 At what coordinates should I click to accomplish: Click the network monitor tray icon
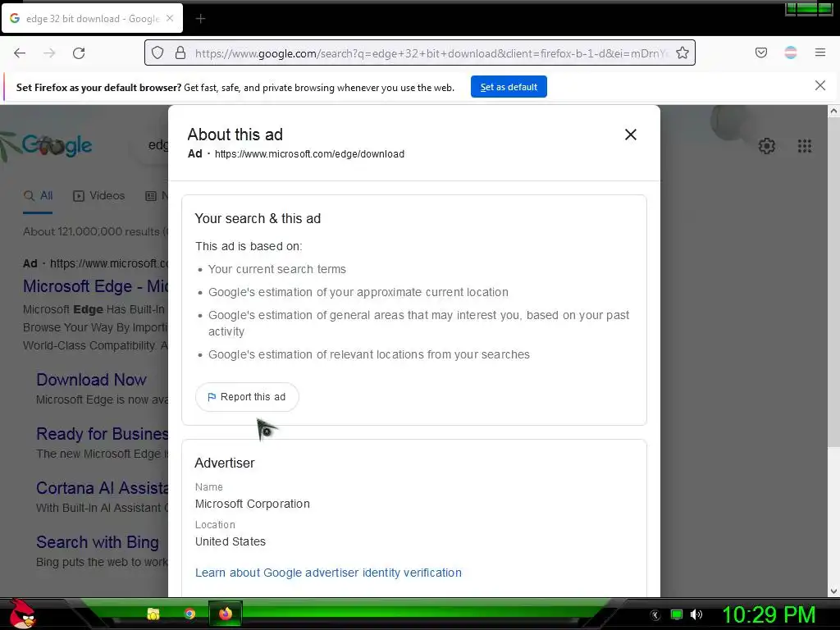tap(677, 614)
